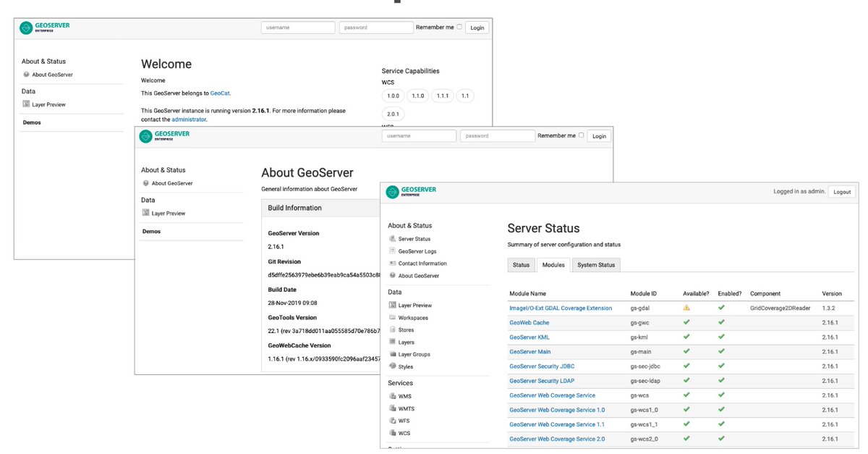Select WCS version 1.0.0 capability

point(393,96)
